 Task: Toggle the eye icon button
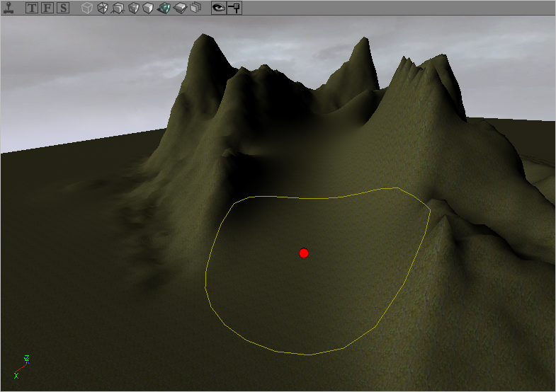219,8
